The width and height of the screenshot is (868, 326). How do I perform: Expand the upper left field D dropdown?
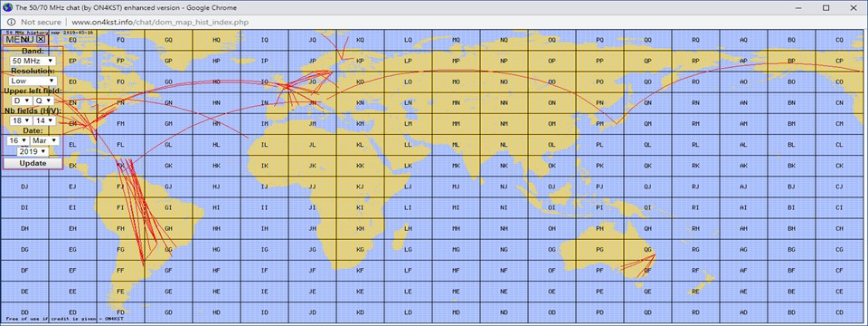22,101
